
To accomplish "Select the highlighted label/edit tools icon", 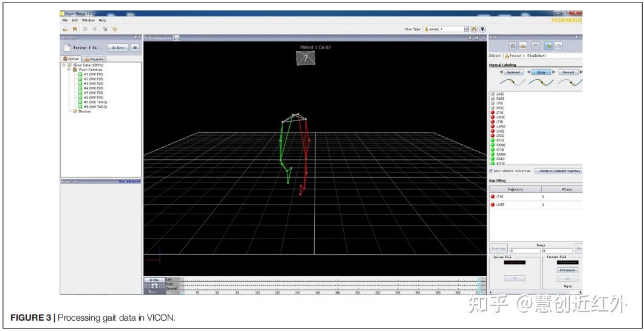I will (x=548, y=46).
